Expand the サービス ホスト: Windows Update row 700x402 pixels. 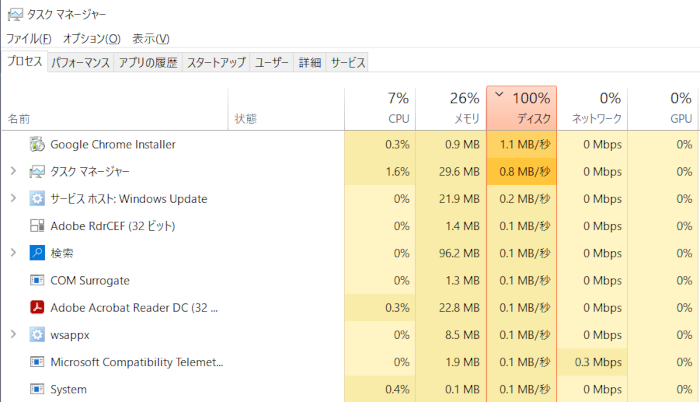[13, 198]
